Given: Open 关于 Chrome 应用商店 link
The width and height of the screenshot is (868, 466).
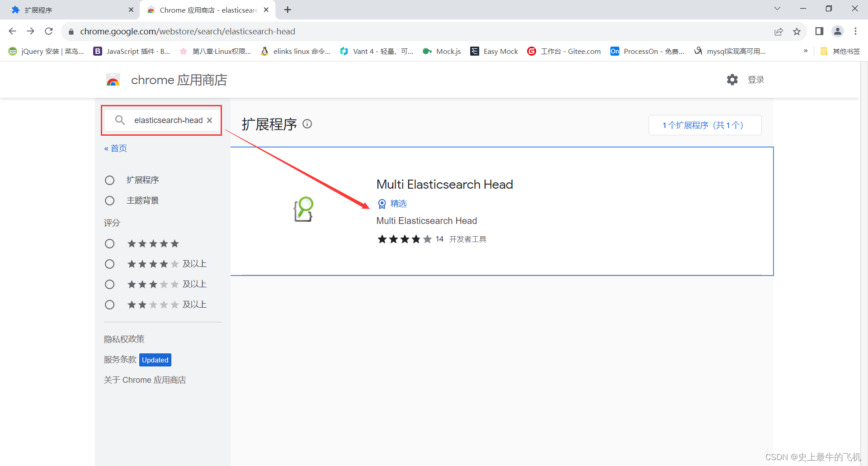Looking at the screenshot, I should (145, 380).
